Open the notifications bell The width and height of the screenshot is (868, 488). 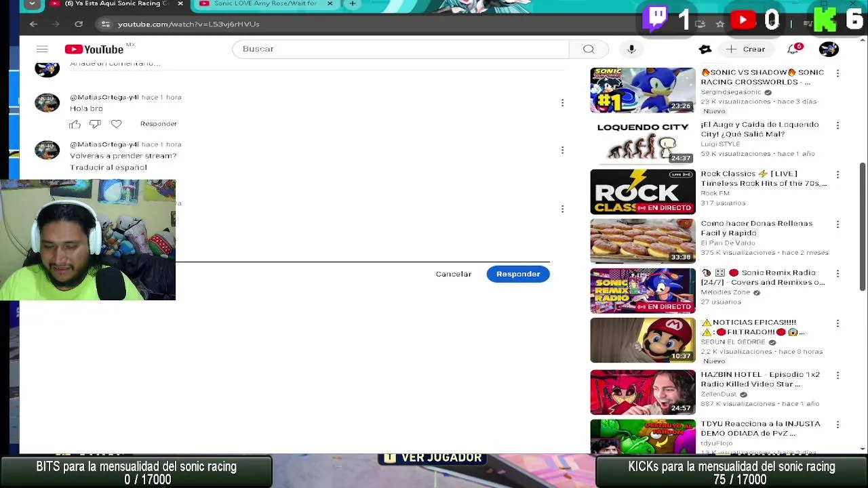(793, 49)
